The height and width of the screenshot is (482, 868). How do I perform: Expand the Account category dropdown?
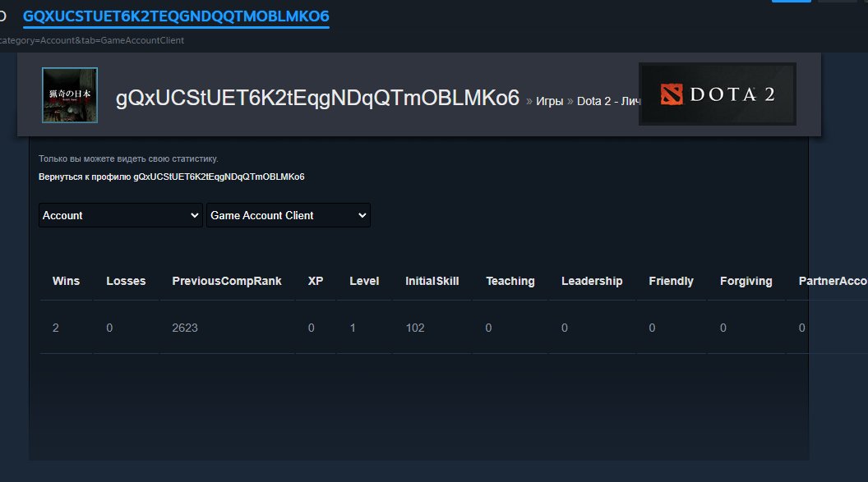click(x=121, y=215)
